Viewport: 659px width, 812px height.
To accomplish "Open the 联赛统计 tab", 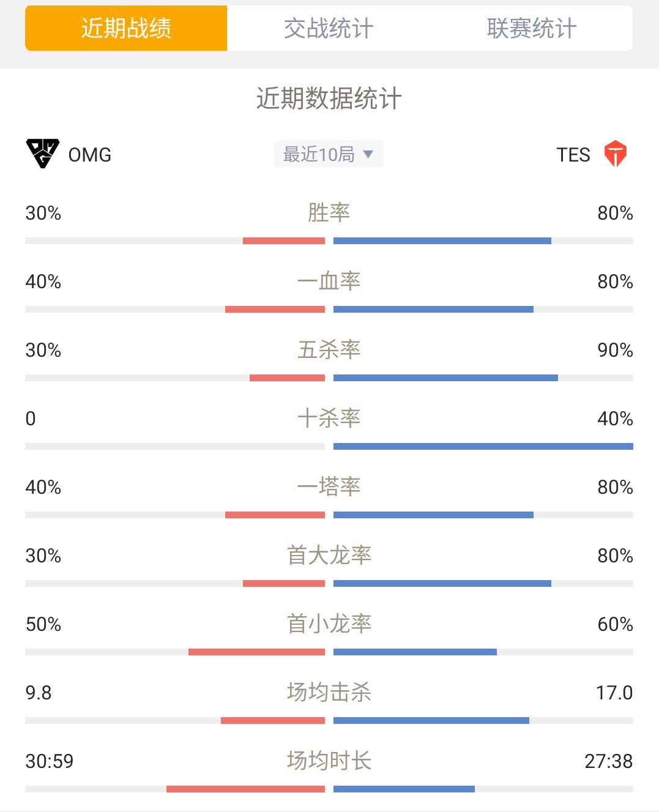I will pyautogui.click(x=531, y=28).
